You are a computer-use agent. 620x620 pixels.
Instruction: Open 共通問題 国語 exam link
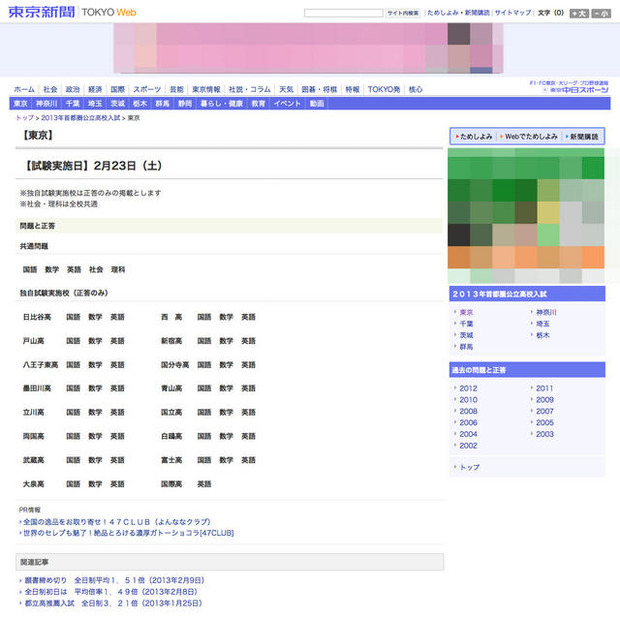tap(30, 270)
